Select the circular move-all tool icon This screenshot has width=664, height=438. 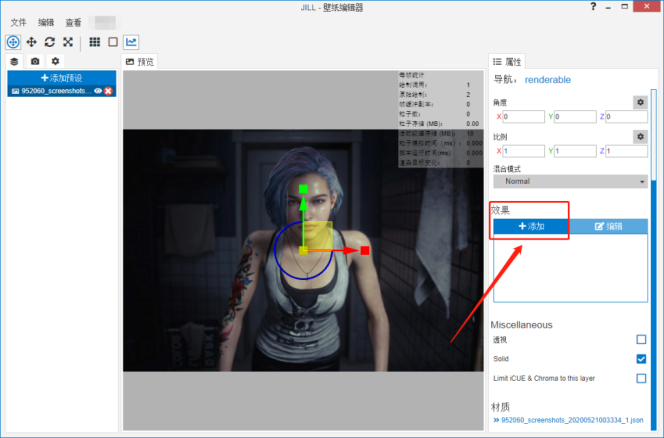[x=13, y=42]
